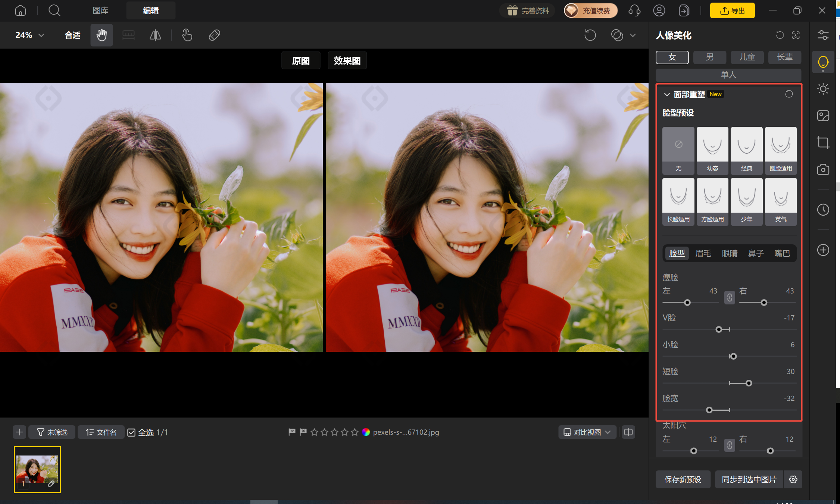Switch to the 鼻子 tab
Image resolution: width=840 pixels, height=504 pixels.
[x=756, y=253]
